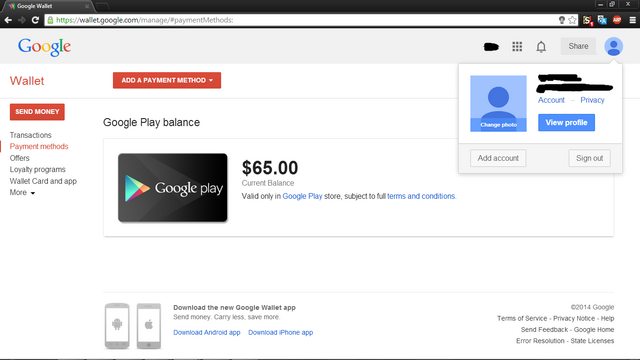Follow the Google Play link

click(302, 196)
